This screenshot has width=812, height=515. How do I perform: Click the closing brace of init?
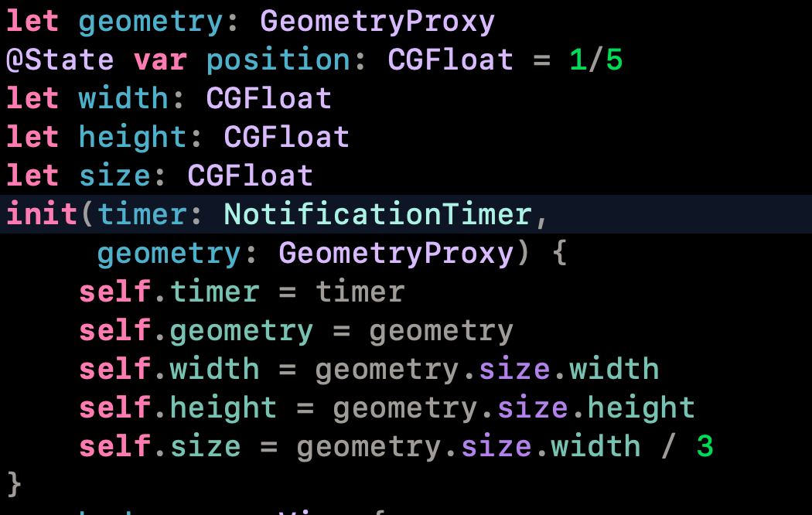pos(15,485)
